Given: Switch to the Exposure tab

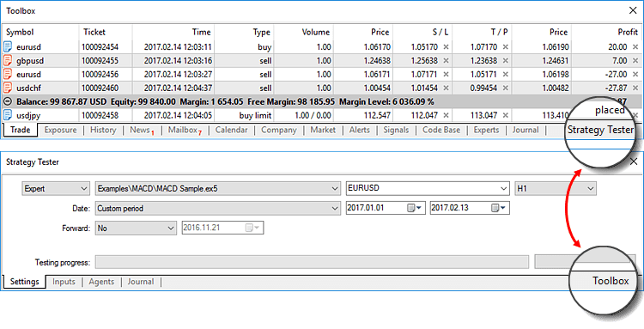Looking at the screenshot, I should coord(60,131).
